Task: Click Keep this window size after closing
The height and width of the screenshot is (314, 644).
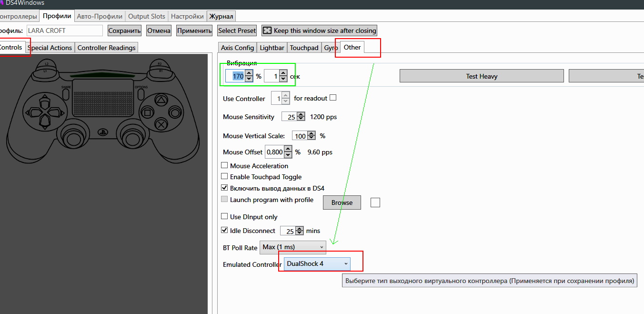Action: (x=319, y=30)
